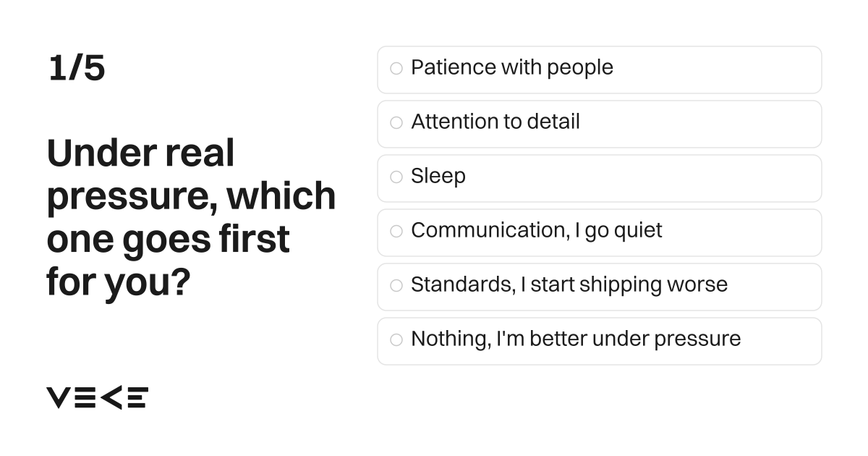Viewport: 868px width, 456px height.
Task: Click the 1/5 question progress counter
Action: pyautogui.click(x=77, y=69)
